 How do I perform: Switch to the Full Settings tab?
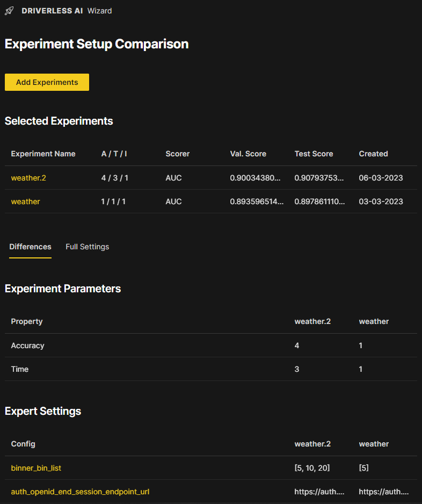[x=87, y=247]
